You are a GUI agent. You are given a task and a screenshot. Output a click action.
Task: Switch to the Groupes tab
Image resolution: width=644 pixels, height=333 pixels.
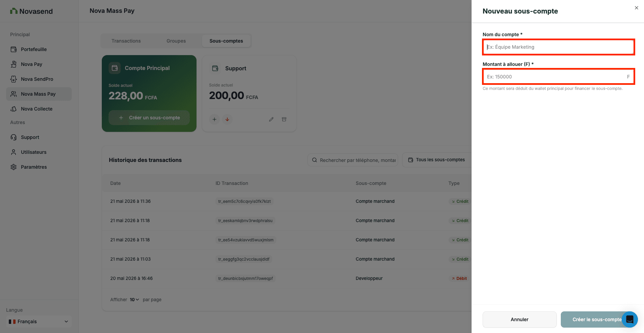click(176, 41)
